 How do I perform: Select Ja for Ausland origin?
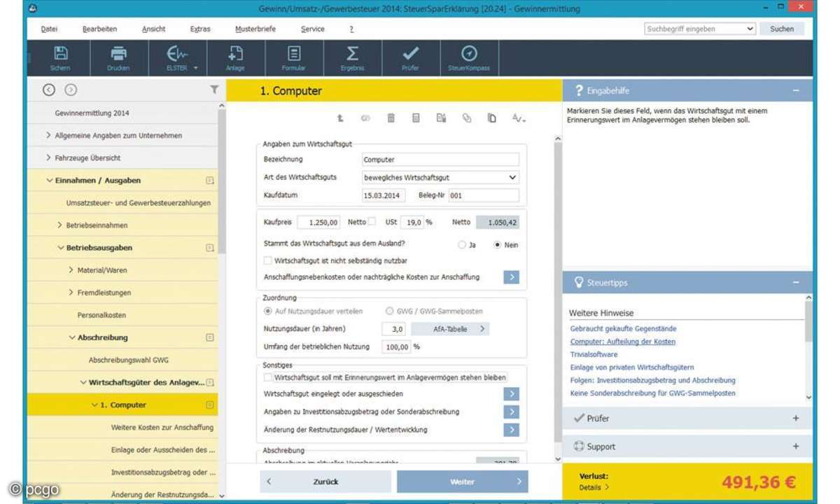(x=462, y=245)
